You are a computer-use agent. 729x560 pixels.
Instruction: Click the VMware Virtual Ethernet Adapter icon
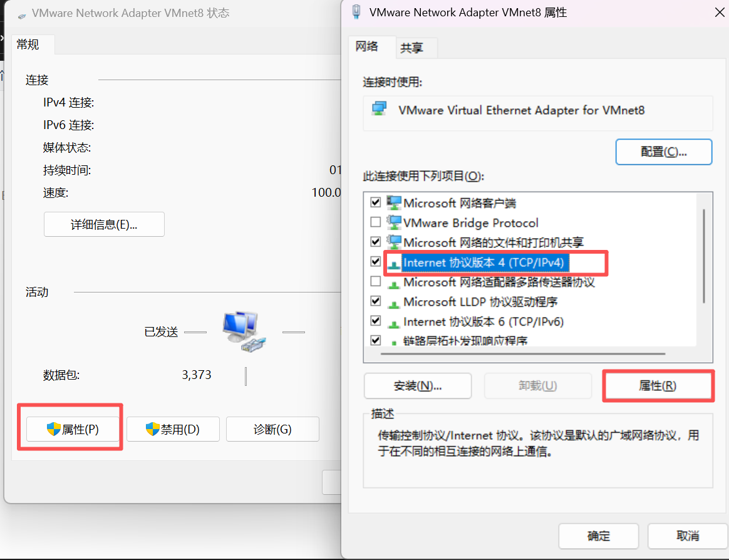(379, 109)
